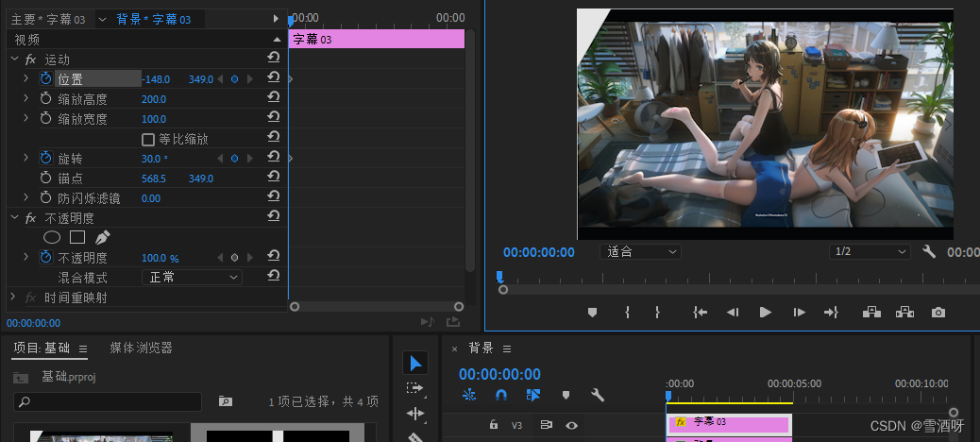
Task: Add or remove 位置 keyframe
Action: pyautogui.click(x=234, y=79)
